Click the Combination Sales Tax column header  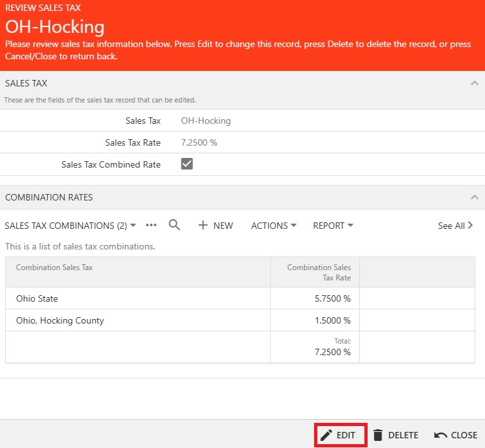tap(138, 272)
